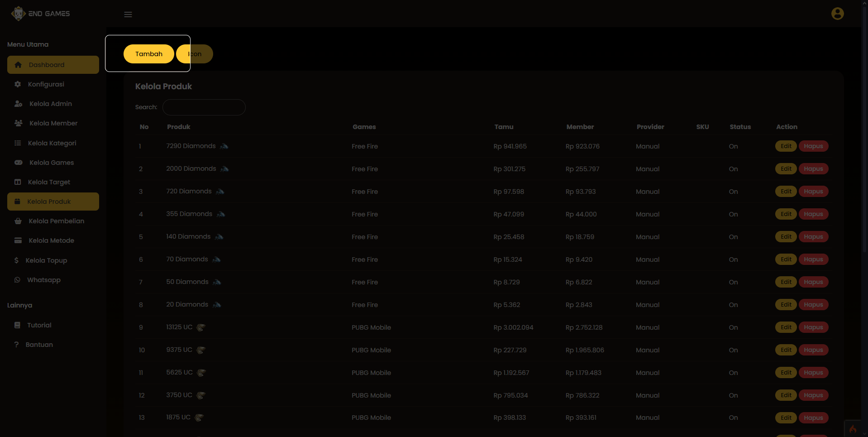Navigate to Kelola Topup
Viewport: 868px width, 437px height.
(53, 260)
